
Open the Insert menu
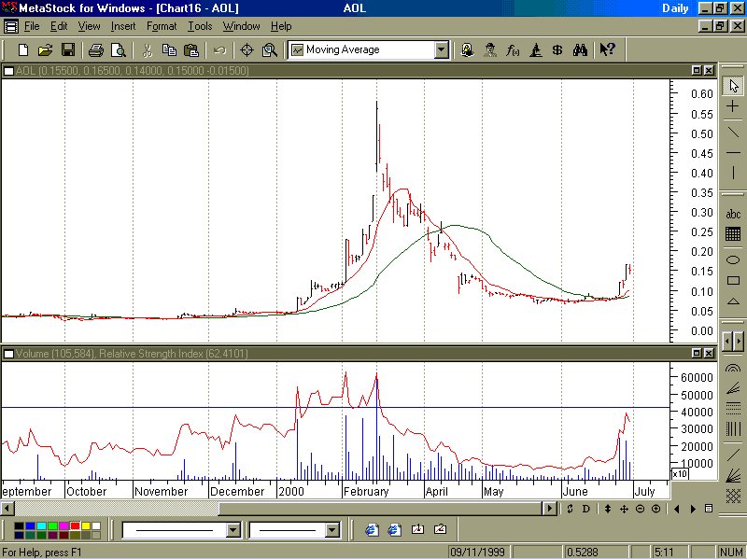click(x=123, y=26)
